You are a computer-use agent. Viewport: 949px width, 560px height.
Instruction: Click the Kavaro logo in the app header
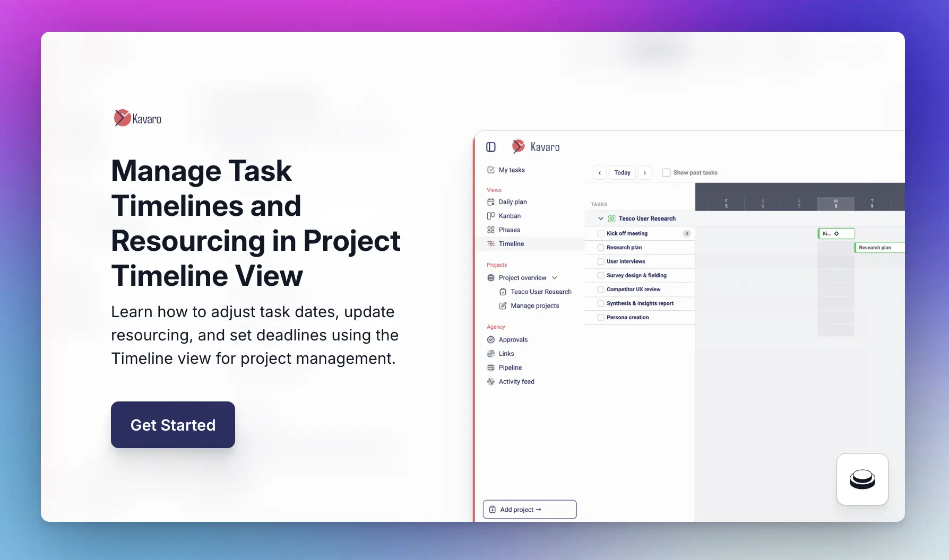click(536, 146)
